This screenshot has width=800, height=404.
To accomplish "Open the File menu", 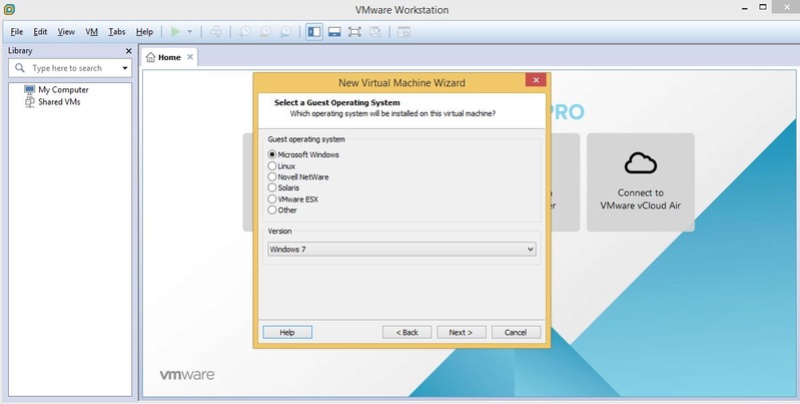I will pos(17,32).
